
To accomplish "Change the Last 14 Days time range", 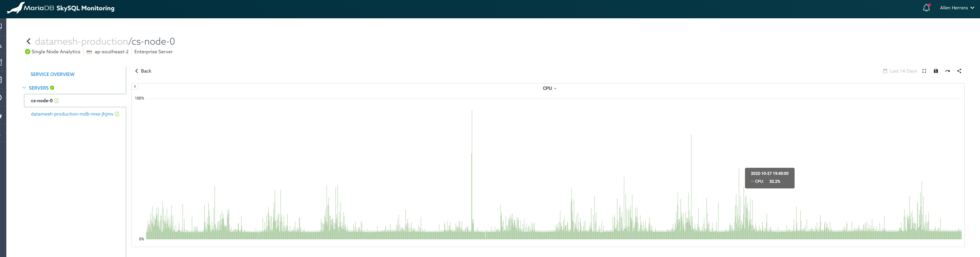I will coord(903,71).
